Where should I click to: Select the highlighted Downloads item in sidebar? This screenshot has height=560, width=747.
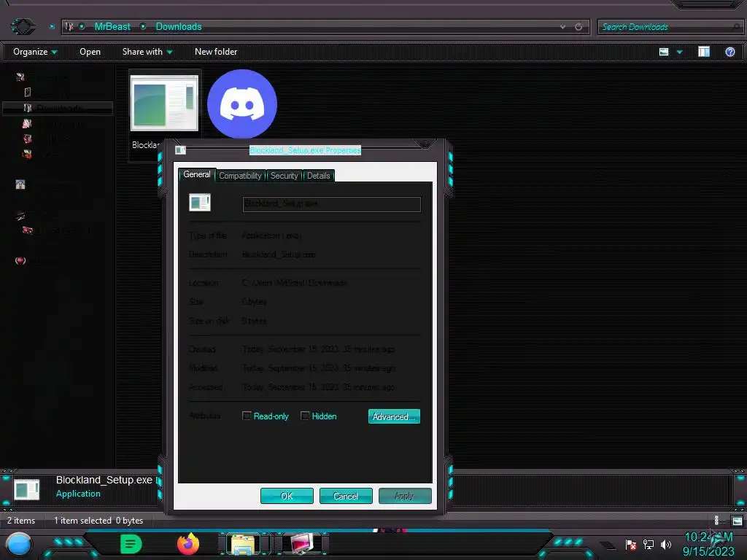coord(58,108)
